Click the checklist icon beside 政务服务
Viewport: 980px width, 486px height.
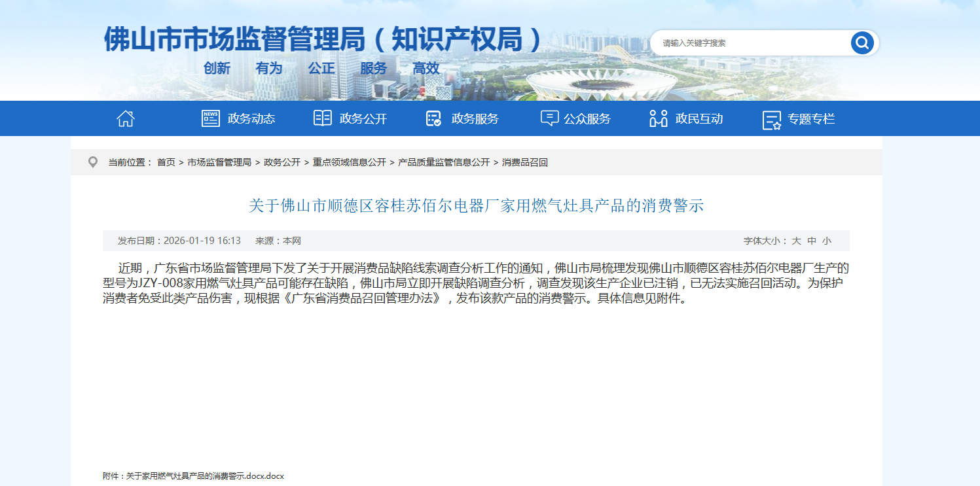433,118
